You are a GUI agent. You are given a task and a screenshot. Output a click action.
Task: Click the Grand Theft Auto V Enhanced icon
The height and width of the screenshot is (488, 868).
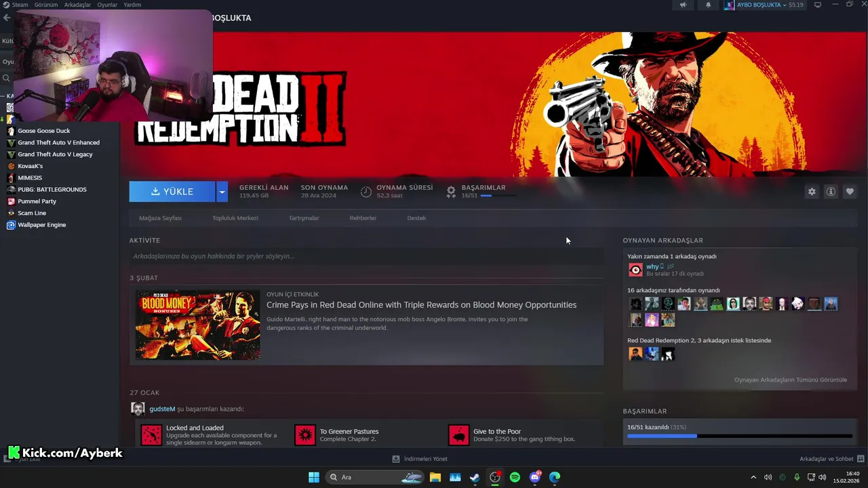pyautogui.click(x=11, y=142)
